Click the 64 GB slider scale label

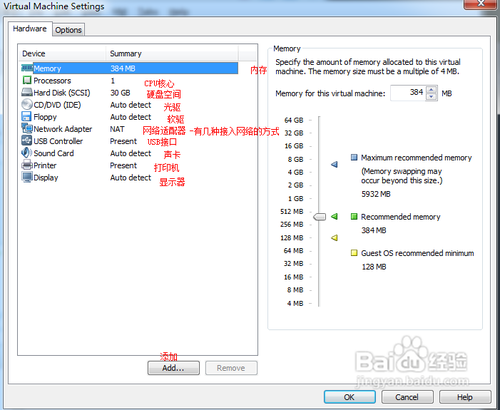tap(294, 120)
